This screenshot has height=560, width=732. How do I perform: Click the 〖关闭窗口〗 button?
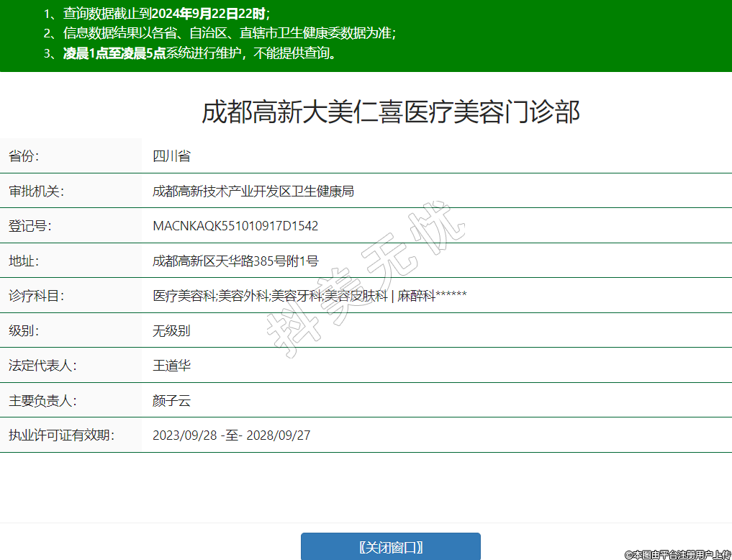point(390,547)
